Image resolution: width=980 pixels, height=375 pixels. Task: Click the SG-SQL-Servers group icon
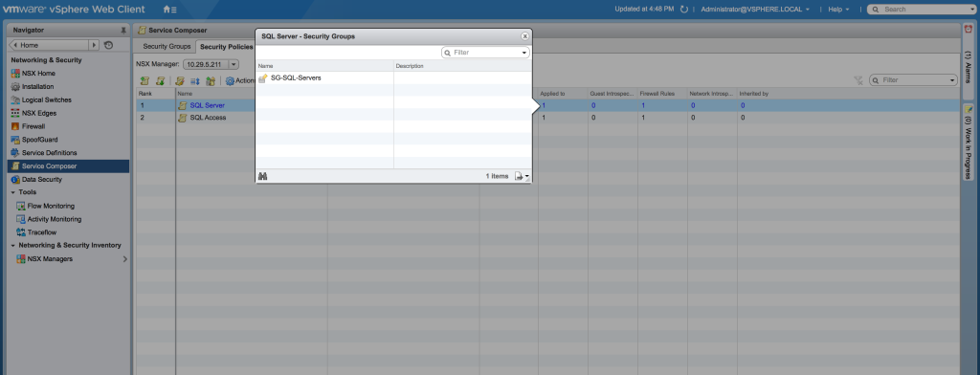[x=262, y=78]
